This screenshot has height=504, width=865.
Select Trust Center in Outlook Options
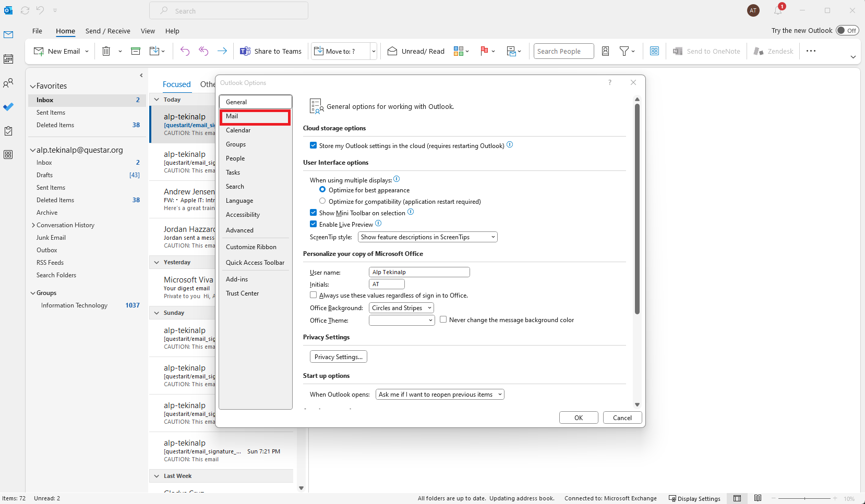coord(255,293)
